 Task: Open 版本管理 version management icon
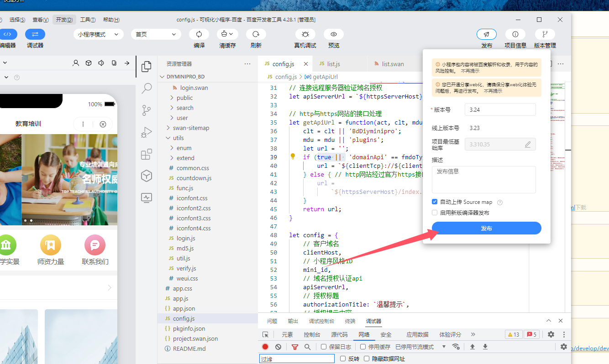point(545,34)
